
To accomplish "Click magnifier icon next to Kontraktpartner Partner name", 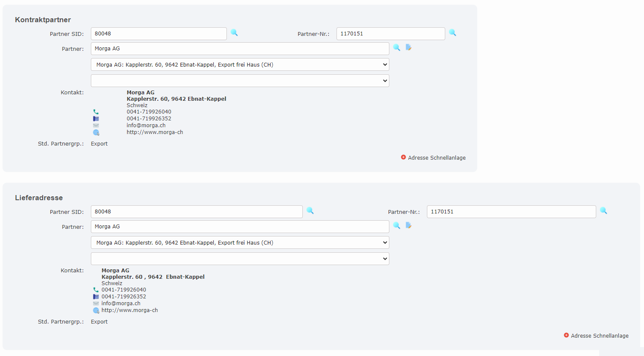I will tap(397, 47).
